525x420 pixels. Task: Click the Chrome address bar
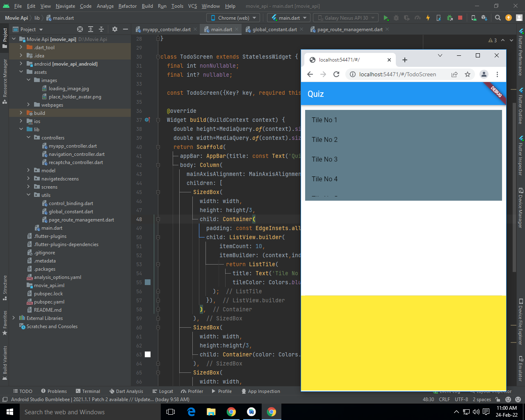397,74
